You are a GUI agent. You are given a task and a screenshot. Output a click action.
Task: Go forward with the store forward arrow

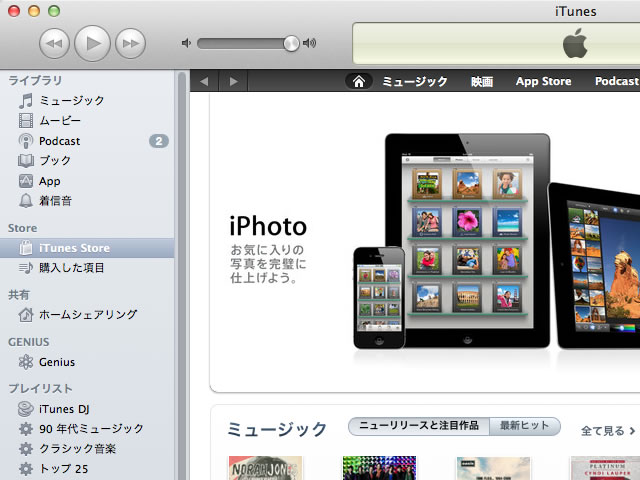233,81
